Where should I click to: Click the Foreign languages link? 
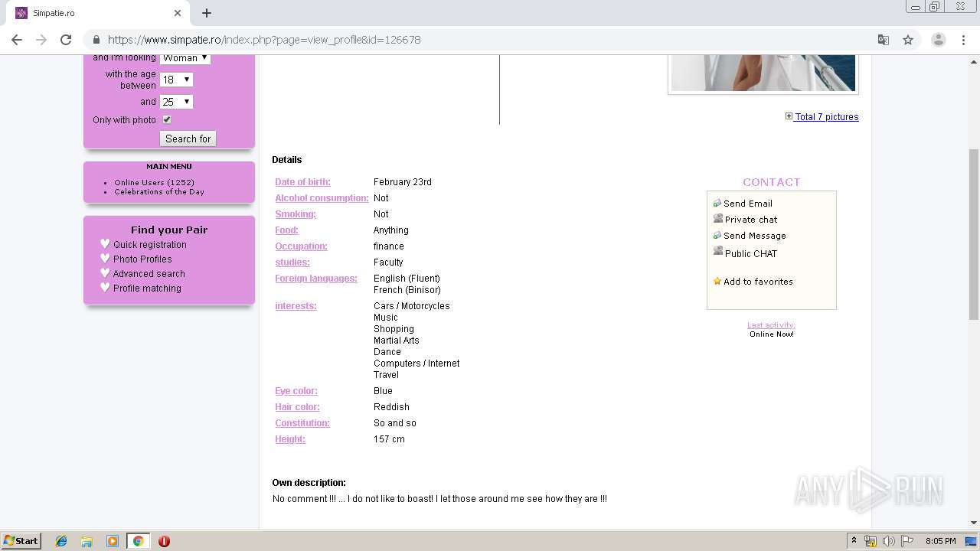click(316, 278)
